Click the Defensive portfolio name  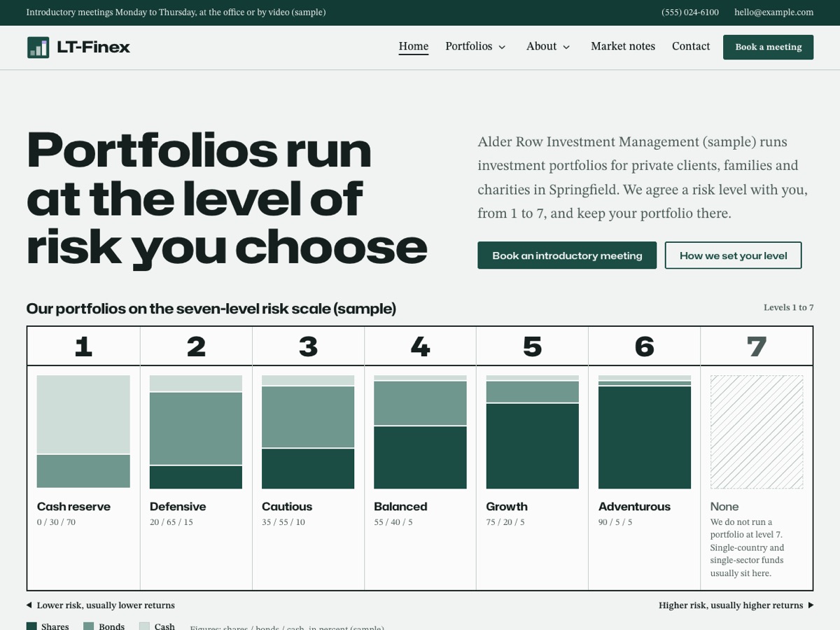178,506
